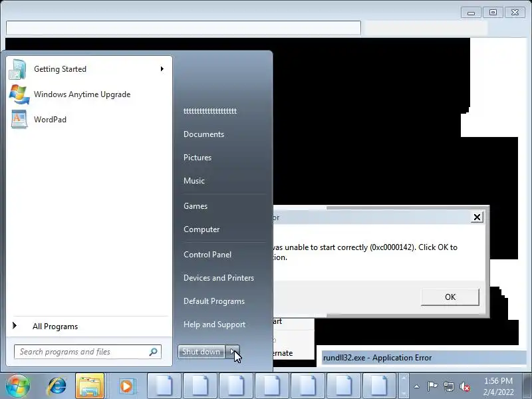This screenshot has width=532, height=399.
Task: Open Pictures library
Action: (x=198, y=158)
